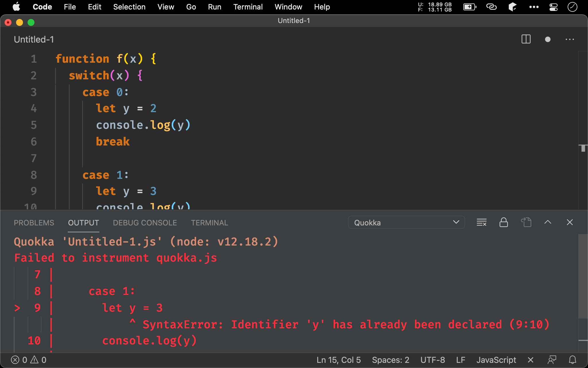Toggle the output scroll lock icon
588x368 pixels.
point(504,223)
